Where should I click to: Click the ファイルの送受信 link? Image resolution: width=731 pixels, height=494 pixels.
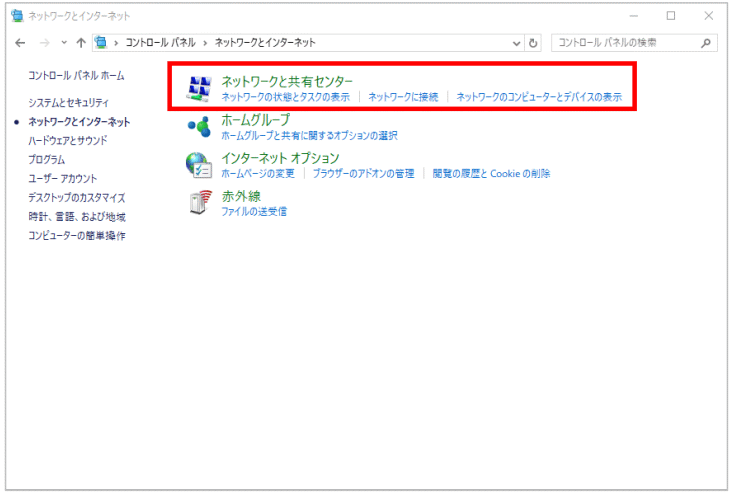[x=254, y=211]
